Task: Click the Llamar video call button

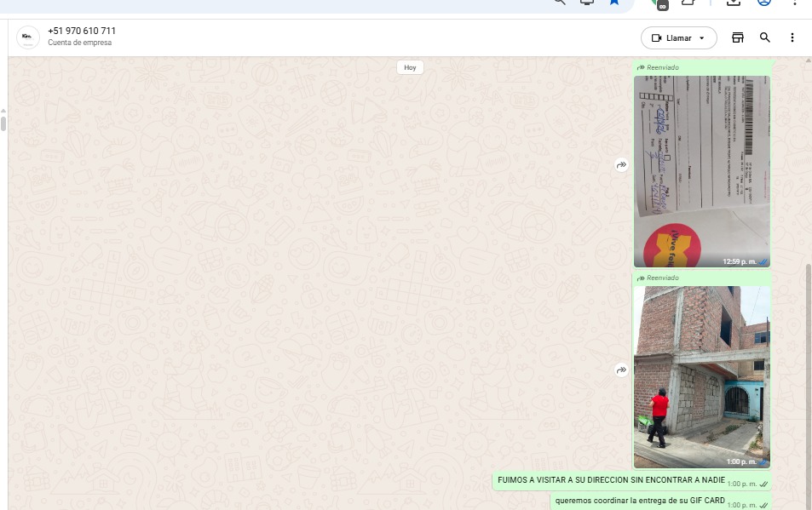Action: click(x=671, y=38)
